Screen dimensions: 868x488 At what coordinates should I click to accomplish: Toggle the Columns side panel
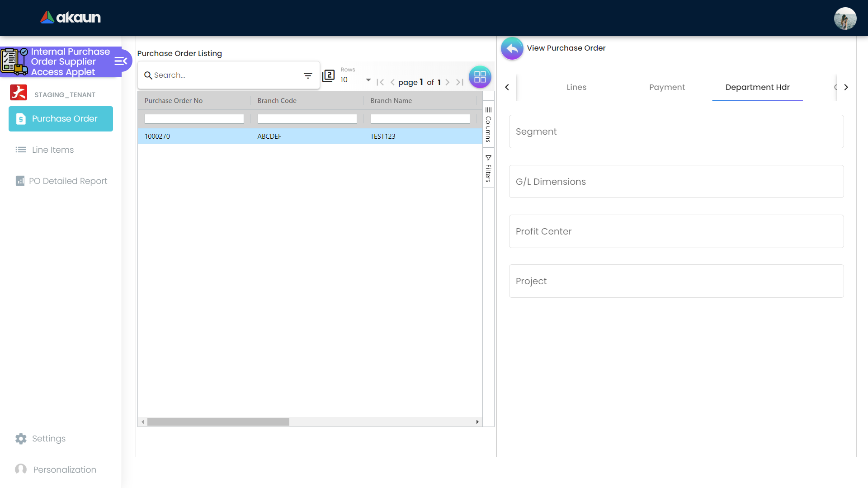(488, 124)
